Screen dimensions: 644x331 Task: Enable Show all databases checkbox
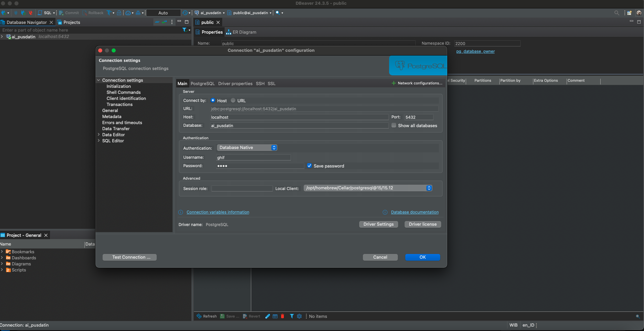pos(394,125)
